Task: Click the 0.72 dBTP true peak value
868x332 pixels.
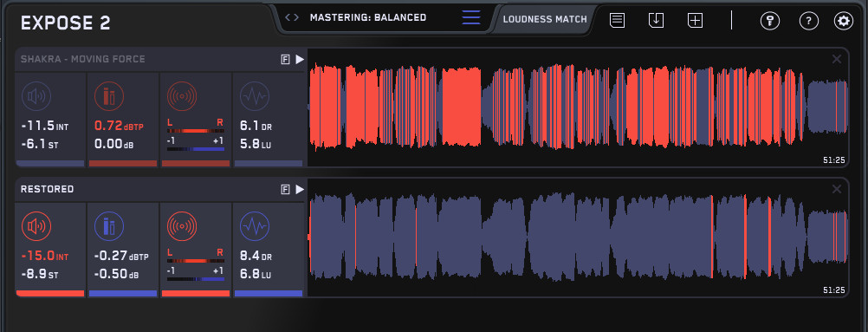Action: click(119, 127)
